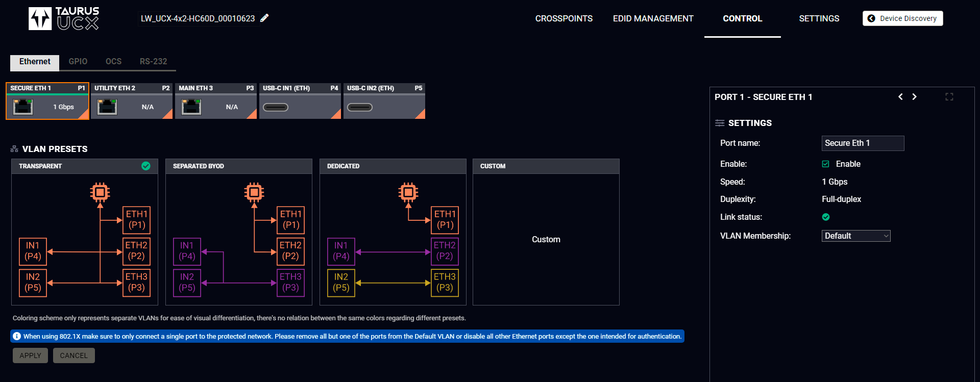Open the EDID Management menu
The height and width of the screenshot is (382, 980).
(653, 18)
